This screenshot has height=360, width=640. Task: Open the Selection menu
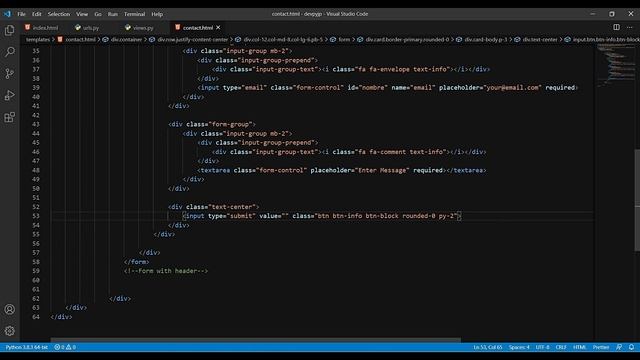click(59, 14)
